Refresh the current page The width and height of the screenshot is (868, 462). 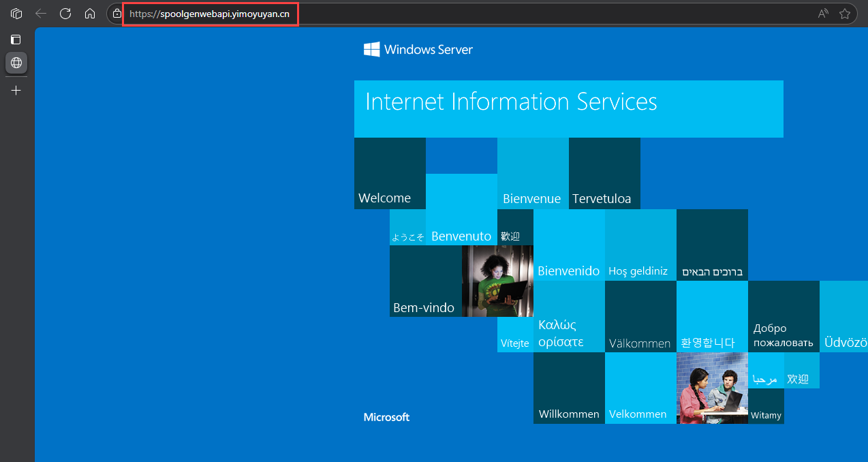point(65,14)
